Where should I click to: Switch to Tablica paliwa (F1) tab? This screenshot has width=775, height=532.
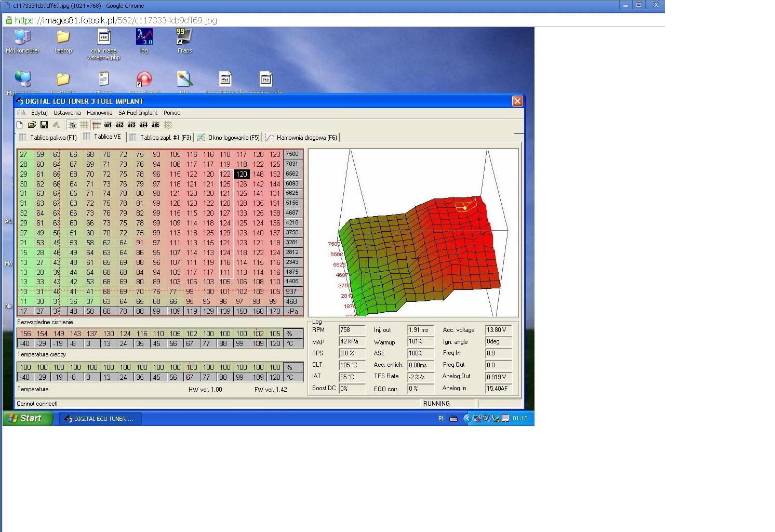pos(48,138)
